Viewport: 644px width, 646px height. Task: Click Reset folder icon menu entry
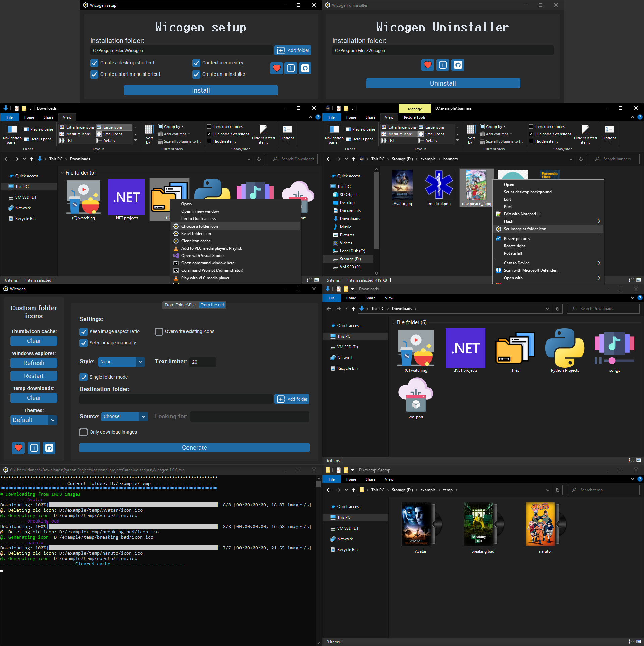[x=235, y=234]
